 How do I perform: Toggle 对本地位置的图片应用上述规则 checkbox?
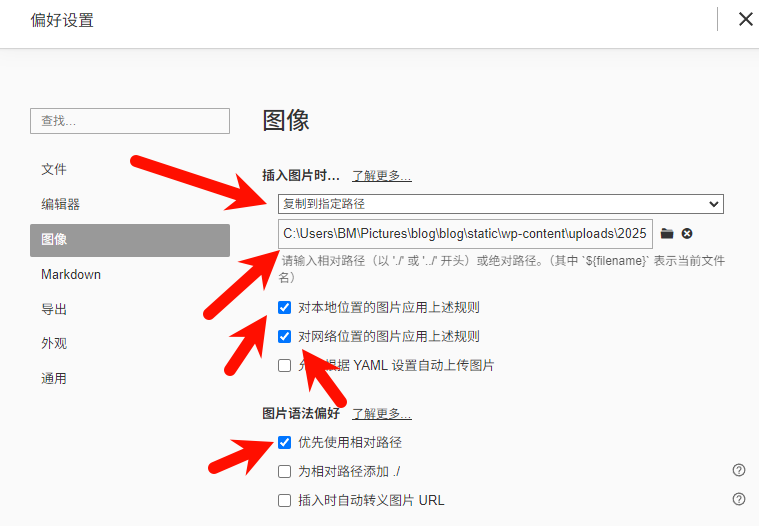[x=285, y=307]
